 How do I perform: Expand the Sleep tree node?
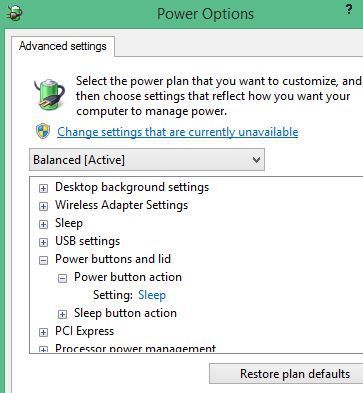coord(43,224)
